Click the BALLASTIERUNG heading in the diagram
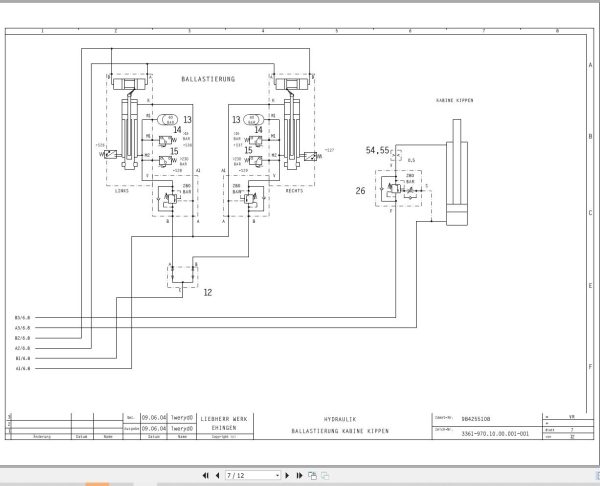 pyautogui.click(x=208, y=79)
